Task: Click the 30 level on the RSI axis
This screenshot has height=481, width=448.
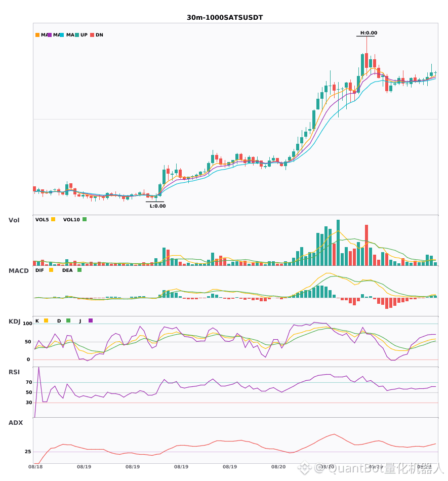Action: tap(29, 403)
